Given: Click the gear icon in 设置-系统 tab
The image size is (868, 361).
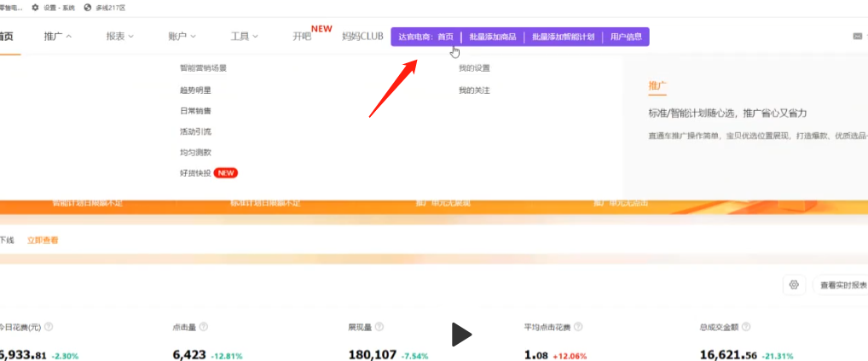Looking at the screenshot, I should point(35,7).
